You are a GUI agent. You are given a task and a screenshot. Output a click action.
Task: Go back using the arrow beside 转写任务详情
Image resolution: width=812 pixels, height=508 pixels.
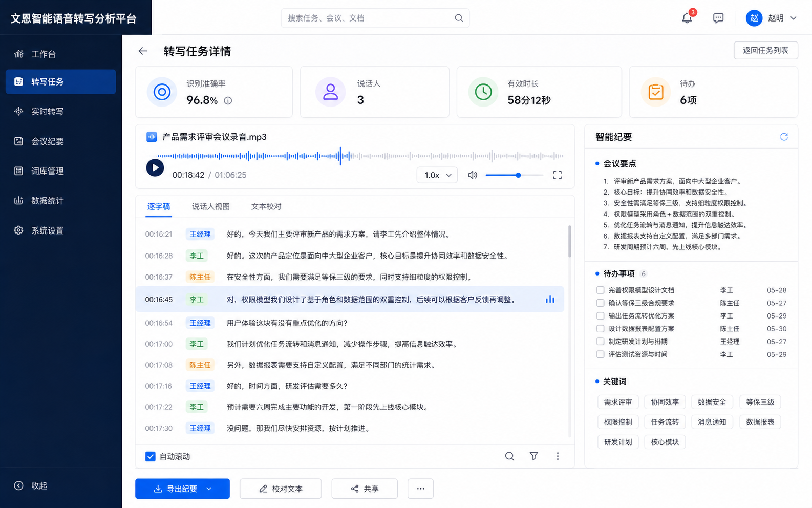pyautogui.click(x=143, y=51)
